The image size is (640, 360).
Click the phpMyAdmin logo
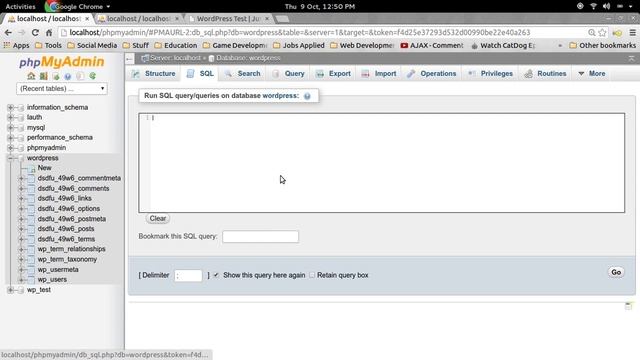pyautogui.click(x=62, y=62)
